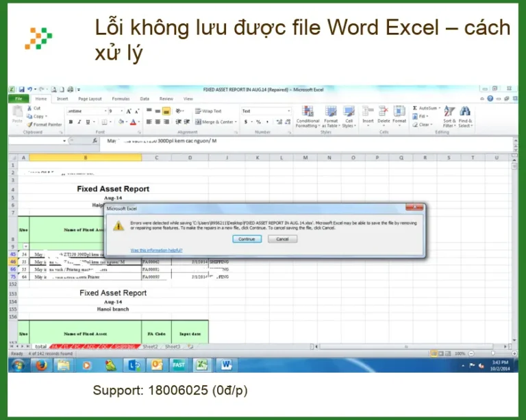
Task: Click the AutoSum sigma button
Action: (x=425, y=108)
